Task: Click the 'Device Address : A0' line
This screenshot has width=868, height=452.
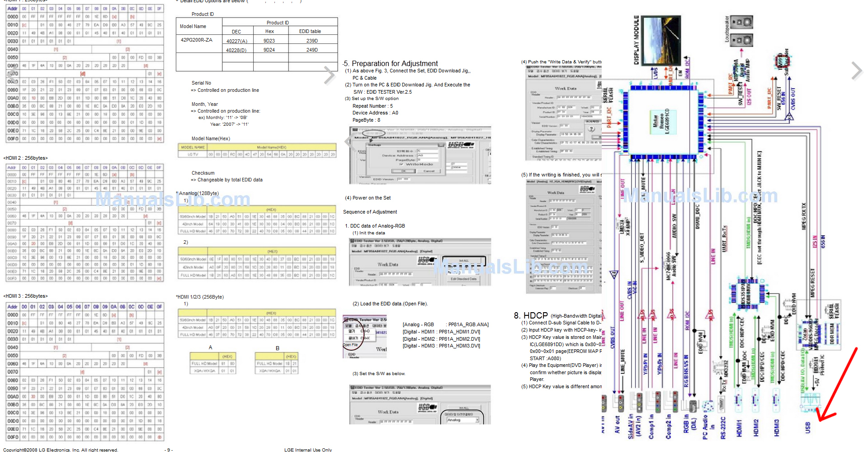Action: tap(375, 113)
